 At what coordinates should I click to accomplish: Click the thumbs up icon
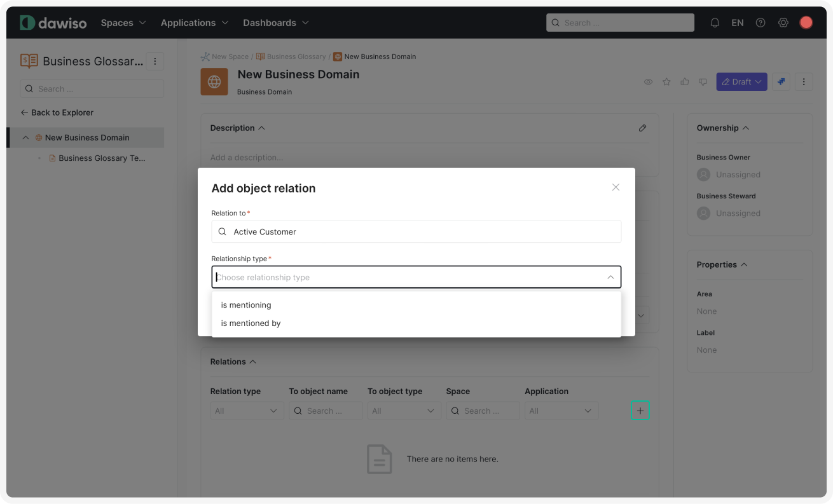coord(685,82)
